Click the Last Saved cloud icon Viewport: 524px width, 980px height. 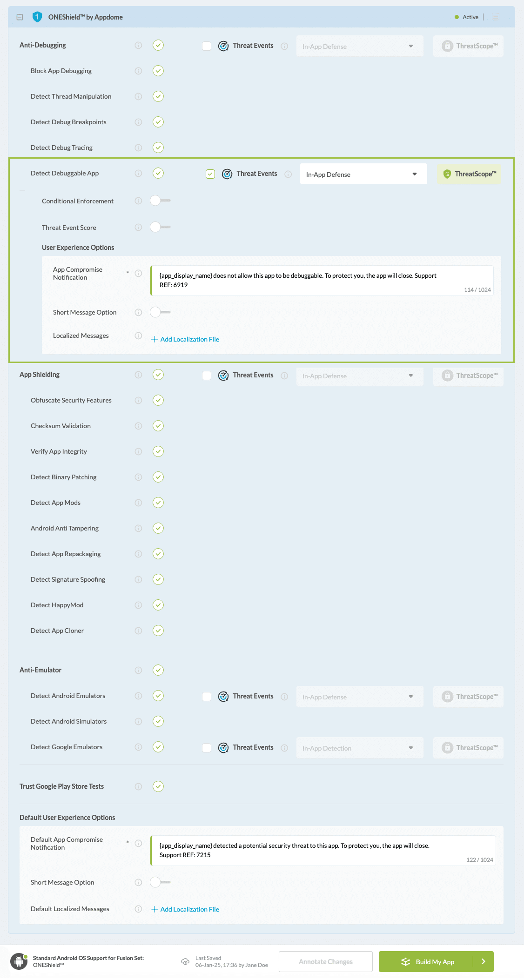click(x=185, y=961)
